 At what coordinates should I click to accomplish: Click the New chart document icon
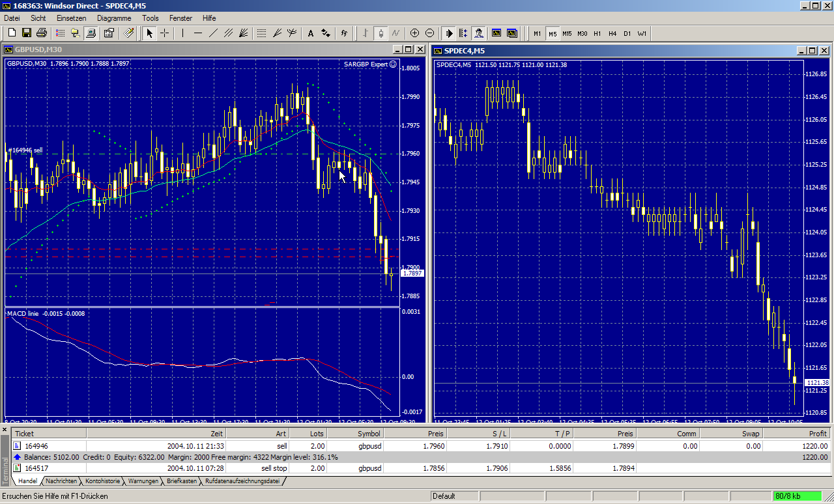tap(12, 33)
